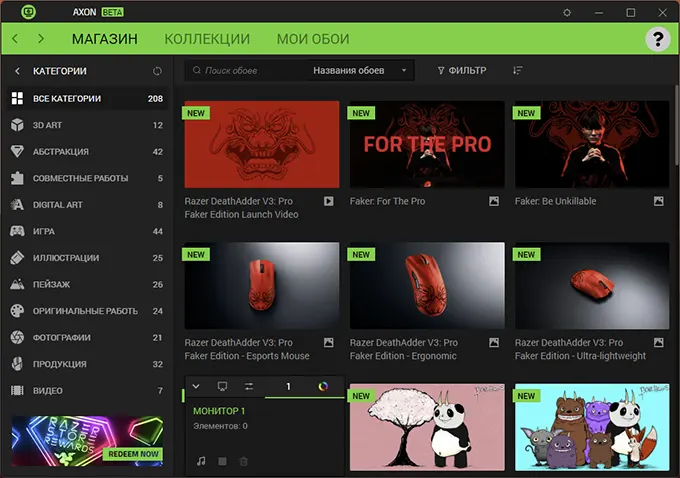
Task: Go forward with the navigation arrow
Action: 41,39
